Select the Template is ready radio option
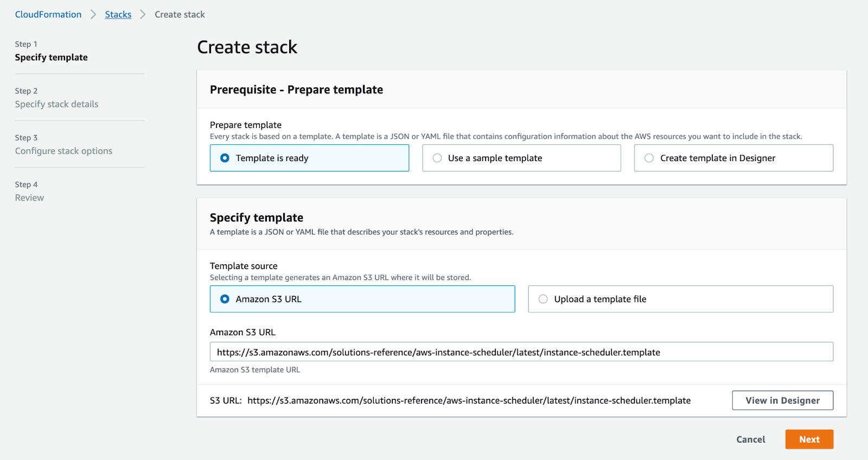The image size is (868, 460). coord(309,158)
